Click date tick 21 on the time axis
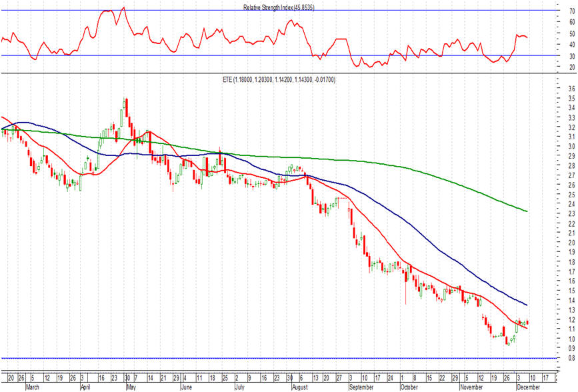 tap(163, 378)
